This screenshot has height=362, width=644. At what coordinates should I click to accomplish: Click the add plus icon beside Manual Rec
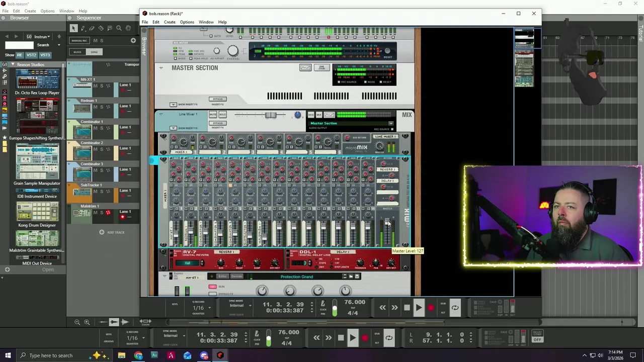pyautogui.click(x=133, y=40)
